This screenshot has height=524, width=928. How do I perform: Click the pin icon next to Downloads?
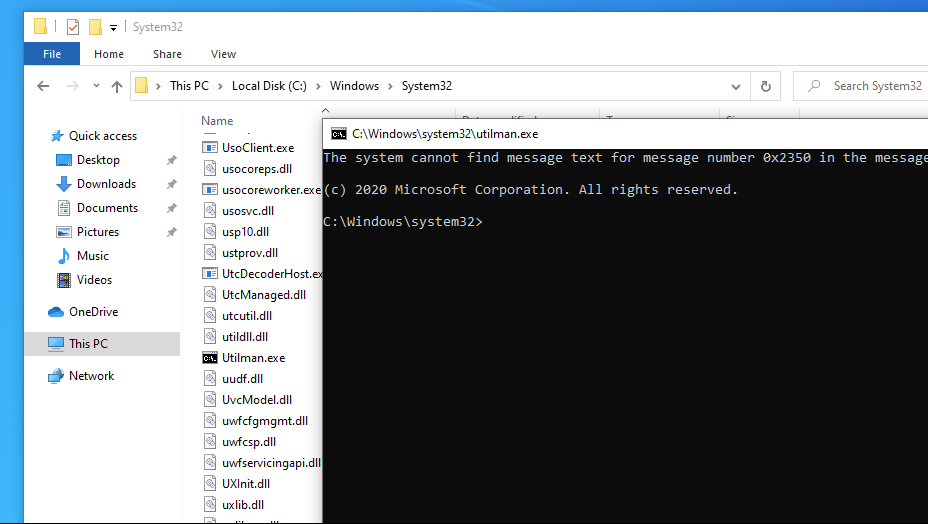click(x=172, y=184)
